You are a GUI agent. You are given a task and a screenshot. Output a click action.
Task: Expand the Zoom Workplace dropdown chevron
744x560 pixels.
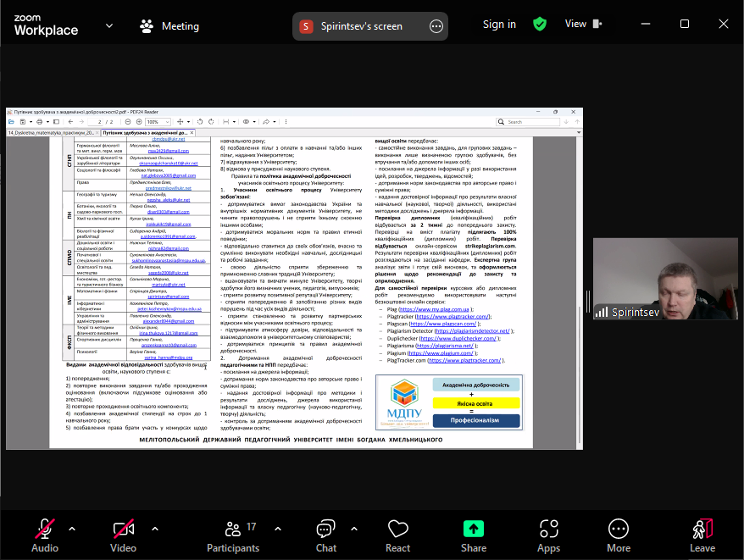click(x=109, y=25)
